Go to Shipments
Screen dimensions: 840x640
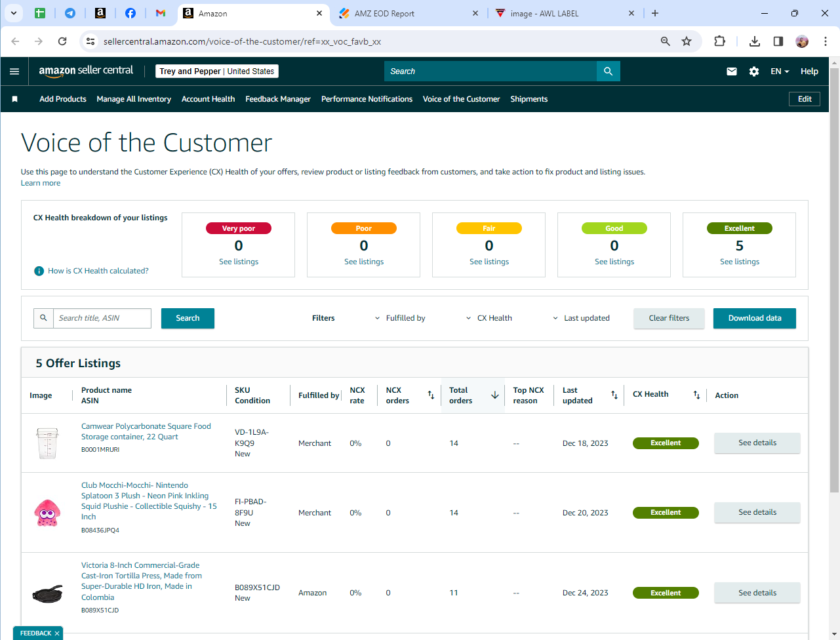tap(529, 99)
